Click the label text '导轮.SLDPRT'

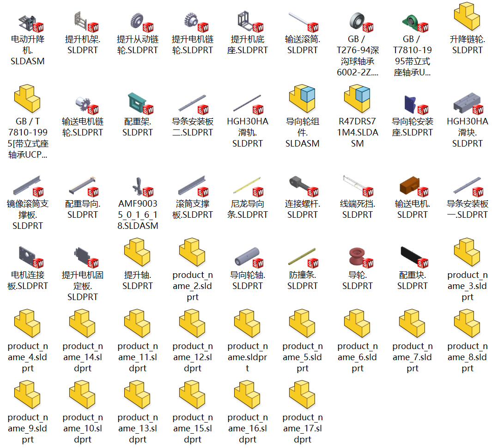[x=358, y=280]
